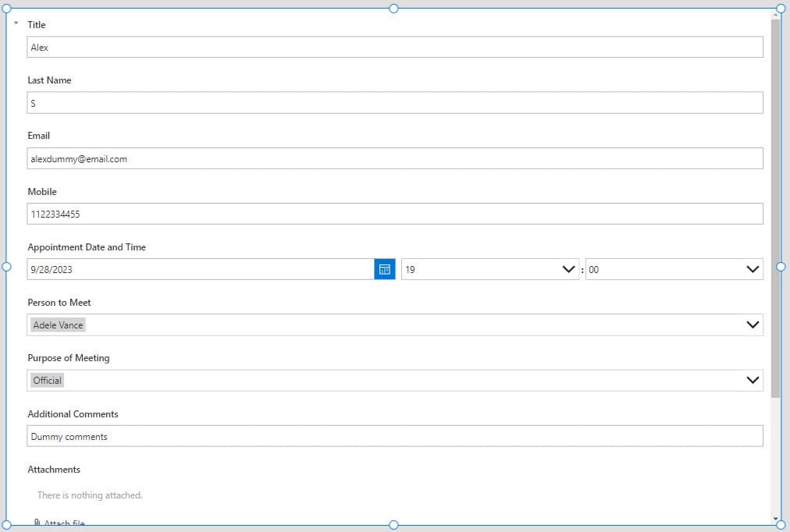Click the Mobile field showing 1122334455

coord(394,214)
